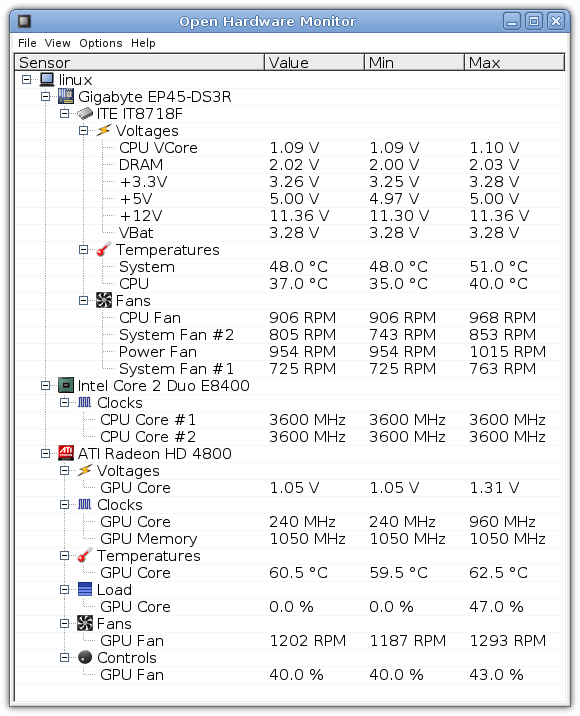The image size is (580, 716).
Task: Click the blue Load icon
Action: click(85, 589)
